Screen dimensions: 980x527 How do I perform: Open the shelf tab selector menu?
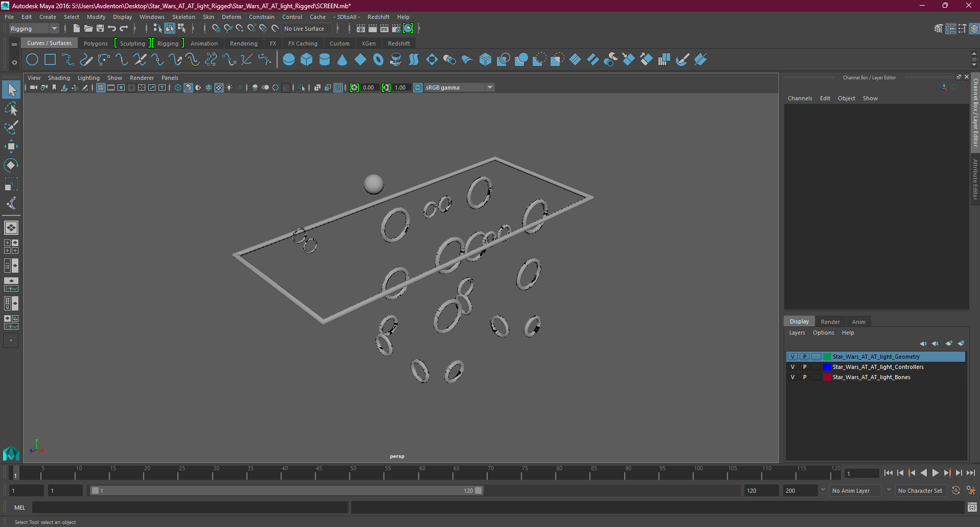pos(14,45)
